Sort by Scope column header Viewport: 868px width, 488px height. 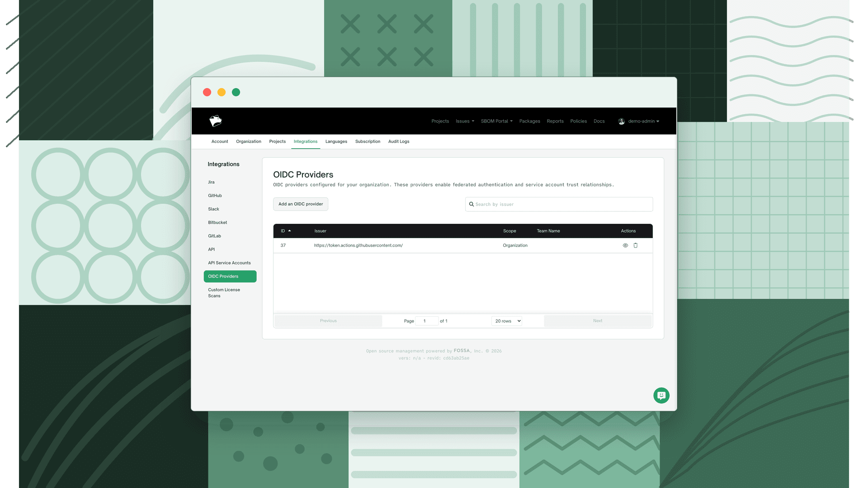pyautogui.click(x=509, y=231)
